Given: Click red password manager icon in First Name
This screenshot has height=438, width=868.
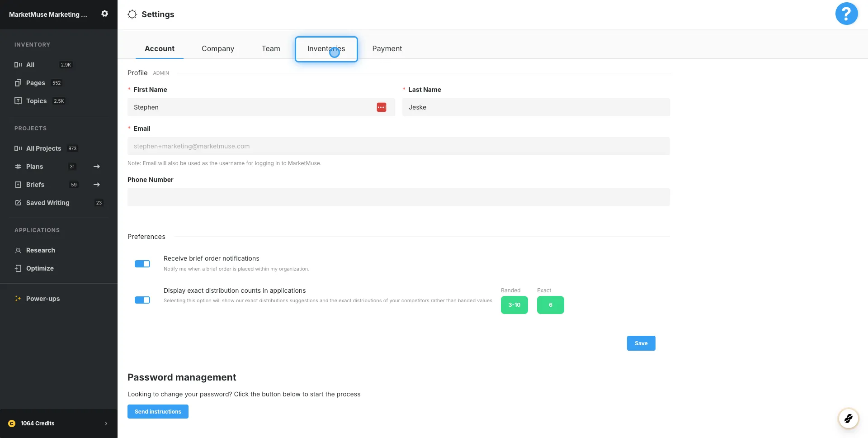Looking at the screenshot, I should coord(382,107).
